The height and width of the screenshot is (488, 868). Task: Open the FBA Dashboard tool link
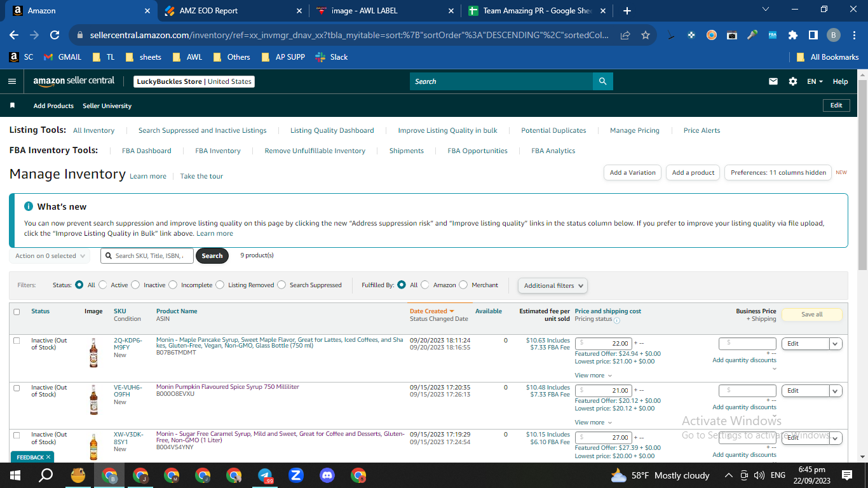147,151
